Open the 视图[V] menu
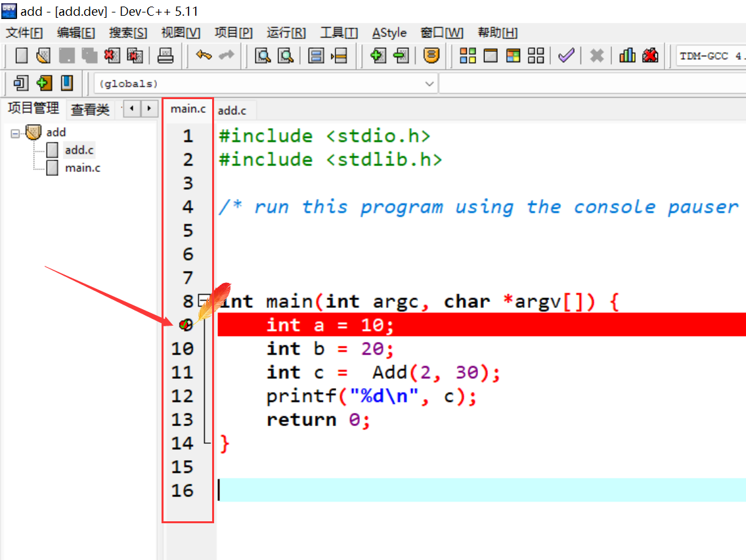This screenshot has width=746, height=560. 181,33
